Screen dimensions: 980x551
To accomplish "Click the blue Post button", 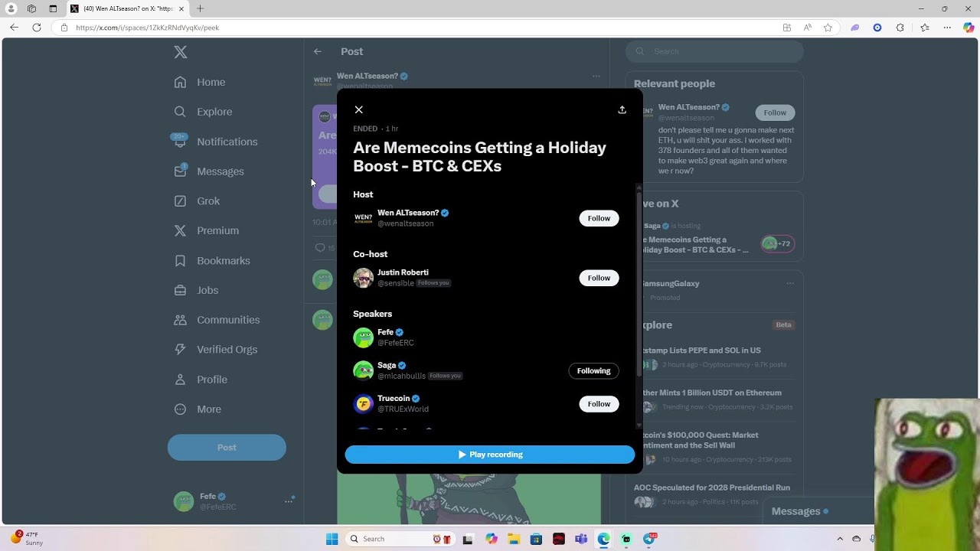I will pyautogui.click(x=227, y=448).
